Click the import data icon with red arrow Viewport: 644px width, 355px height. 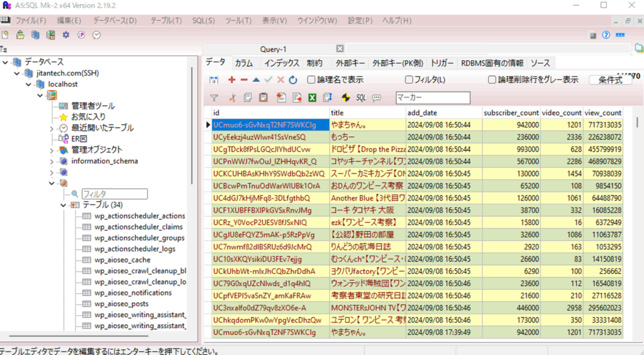pos(281,97)
